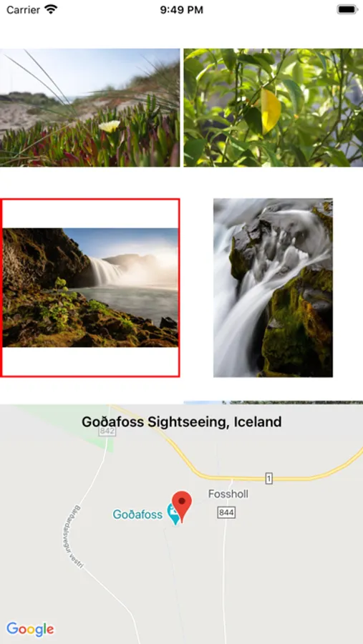363x644 pixels.
Task: Open the beach flower photo thumbnail
Action: (x=90, y=107)
